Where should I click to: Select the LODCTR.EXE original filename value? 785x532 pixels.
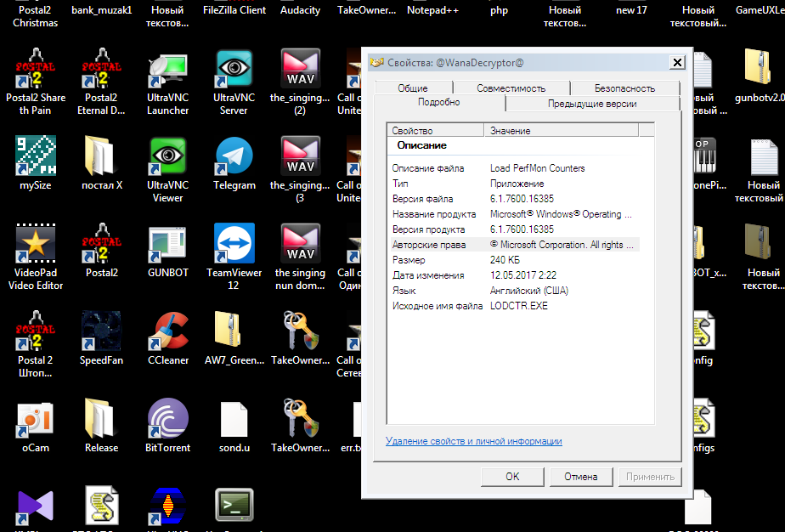coord(518,306)
